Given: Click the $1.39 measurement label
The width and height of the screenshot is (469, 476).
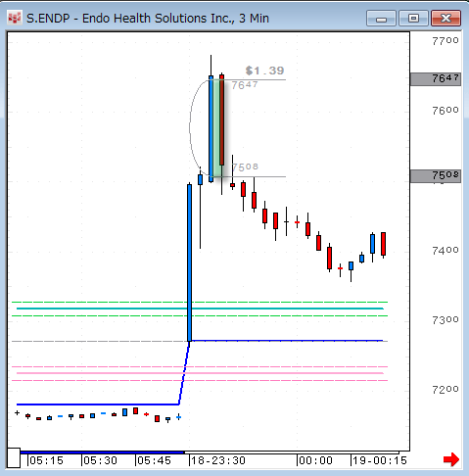Looking at the screenshot, I should point(264,71).
